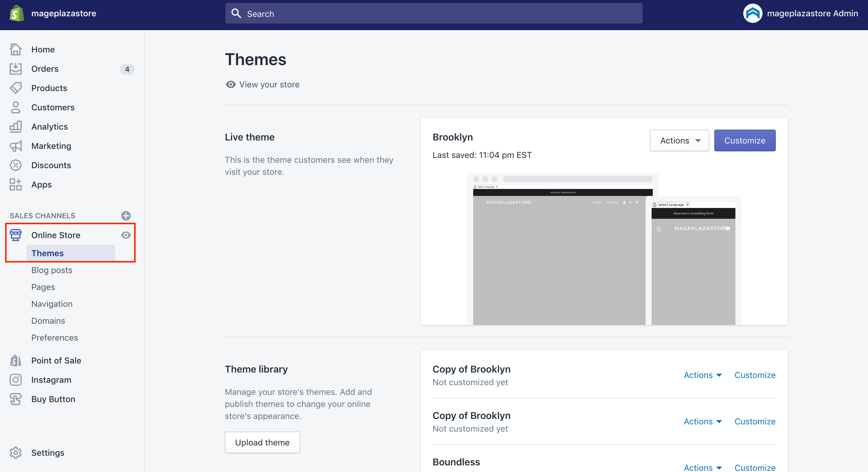Click Upload theme button in Theme library
Image resolution: width=868 pixels, height=472 pixels.
(x=262, y=442)
